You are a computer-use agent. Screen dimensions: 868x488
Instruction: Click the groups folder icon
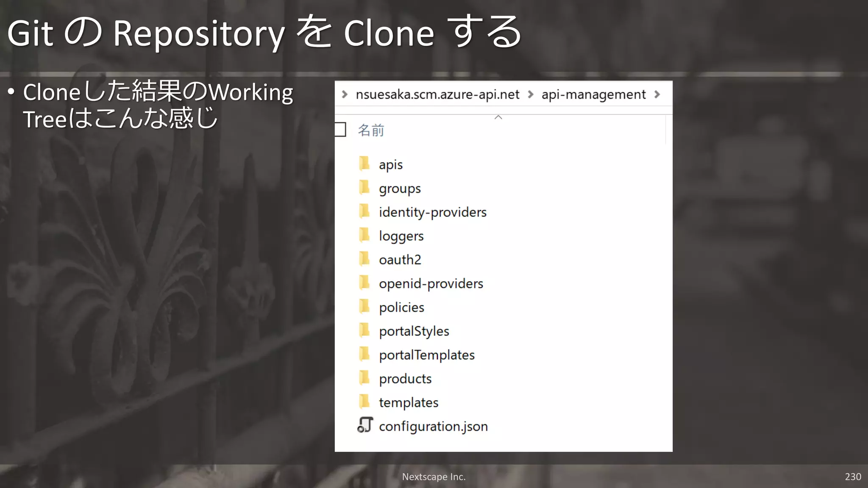point(364,187)
